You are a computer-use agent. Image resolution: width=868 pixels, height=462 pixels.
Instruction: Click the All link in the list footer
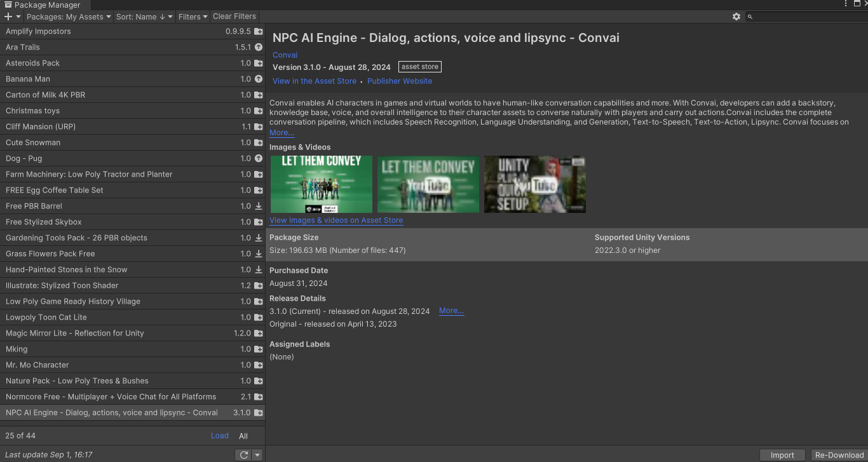click(x=243, y=436)
